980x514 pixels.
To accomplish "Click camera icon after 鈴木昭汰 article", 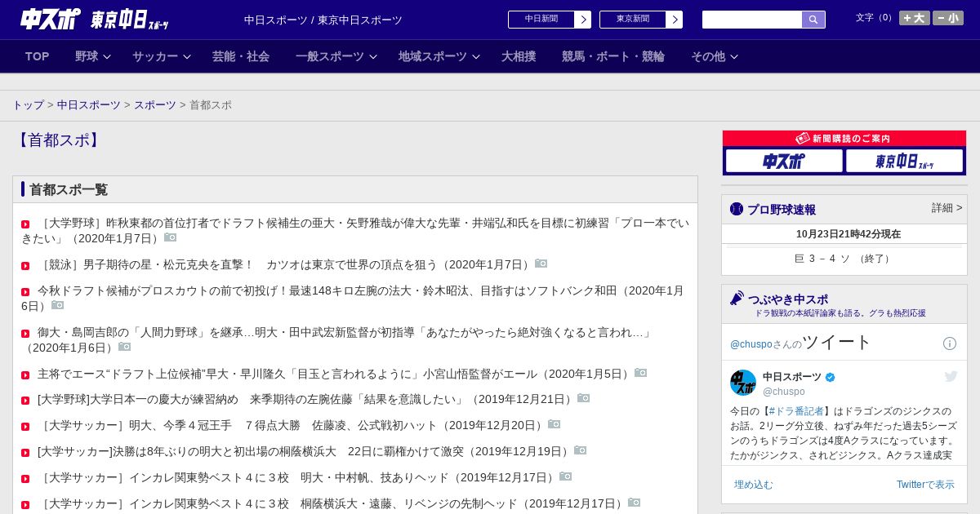I will [57, 305].
